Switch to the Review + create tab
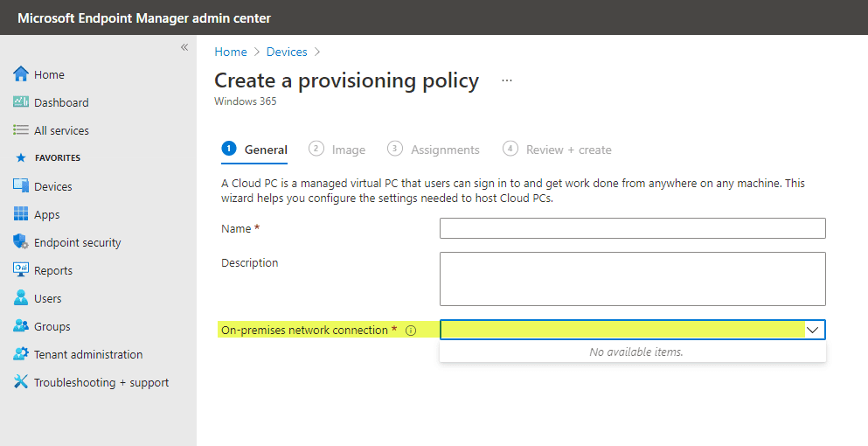Viewport: 868px width, 446px height. (557, 150)
